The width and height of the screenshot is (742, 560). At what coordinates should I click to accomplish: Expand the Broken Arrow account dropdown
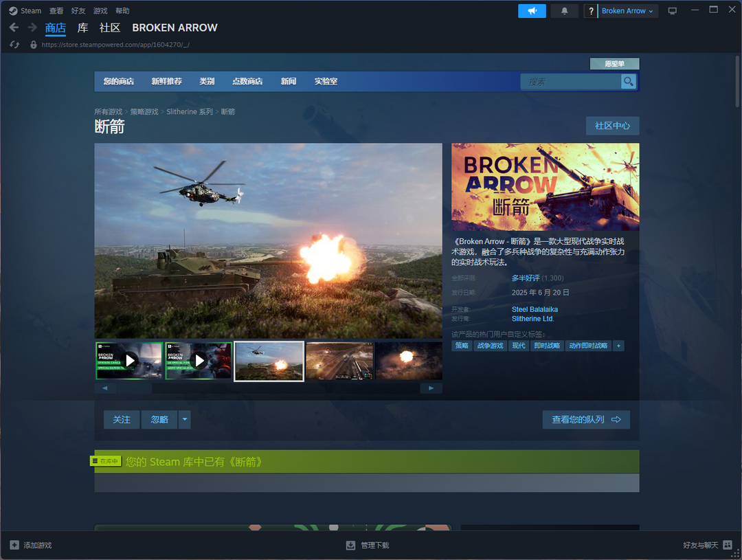pos(627,11)
